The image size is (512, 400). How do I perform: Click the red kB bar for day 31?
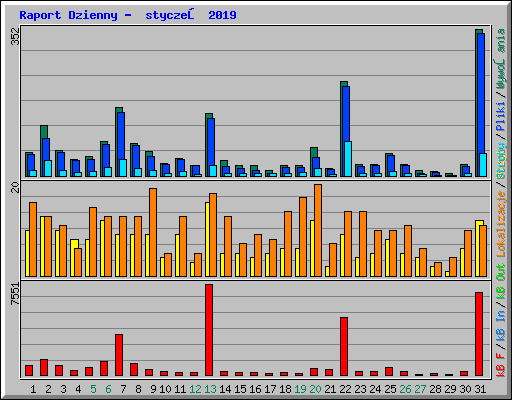(479, 334)
